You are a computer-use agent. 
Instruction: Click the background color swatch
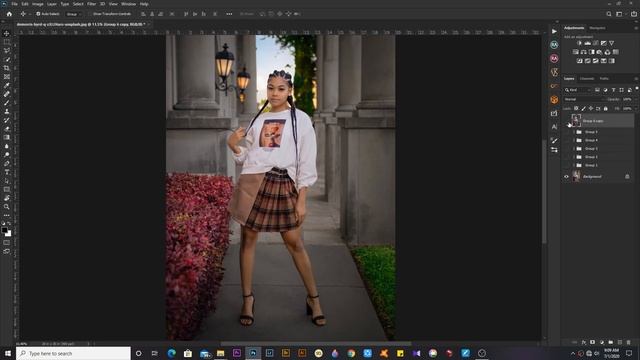click(9, 234)
